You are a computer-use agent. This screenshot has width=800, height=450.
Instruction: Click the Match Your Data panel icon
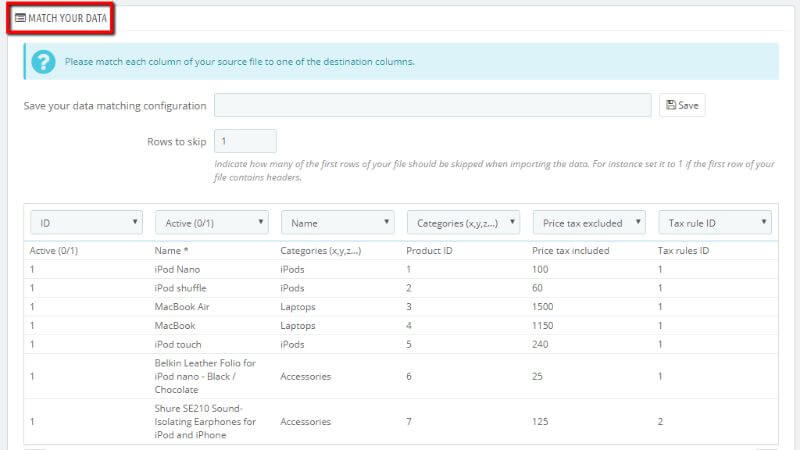(20, 18)
